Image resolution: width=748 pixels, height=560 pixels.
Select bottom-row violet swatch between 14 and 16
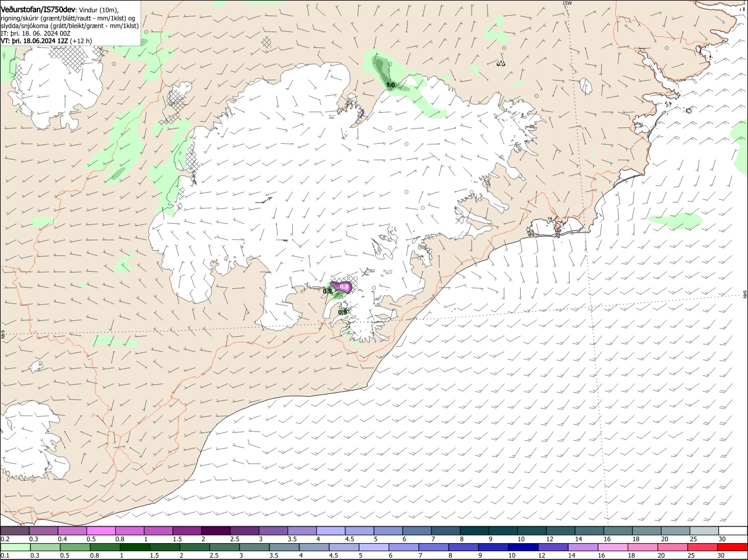pyautogui.click(x=583, y=548)
